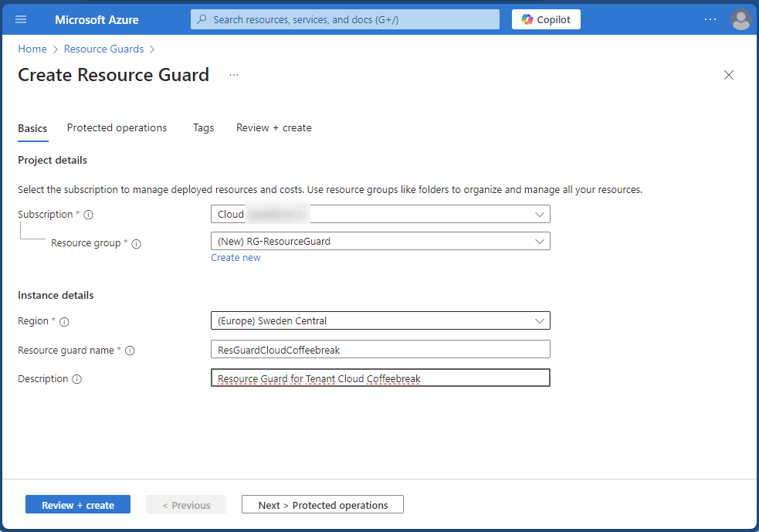759x532 pixels.
Task: Expand the Subscription dropdown
Action: tap(381, 214)
